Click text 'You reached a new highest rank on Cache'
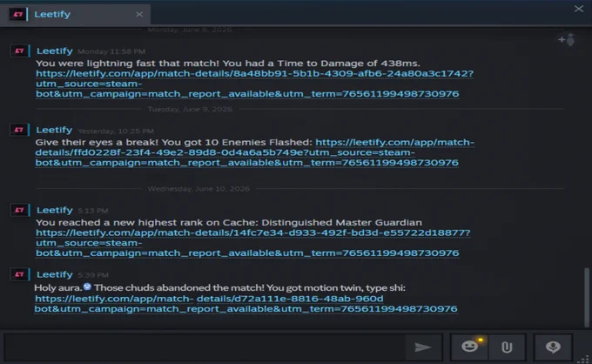 pos(147,222)
